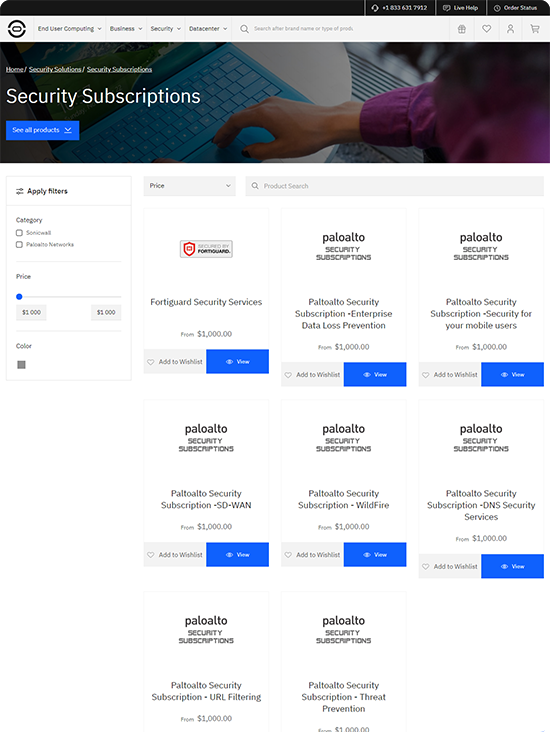Follow the Security Solutions breadcrumb link

55,70
